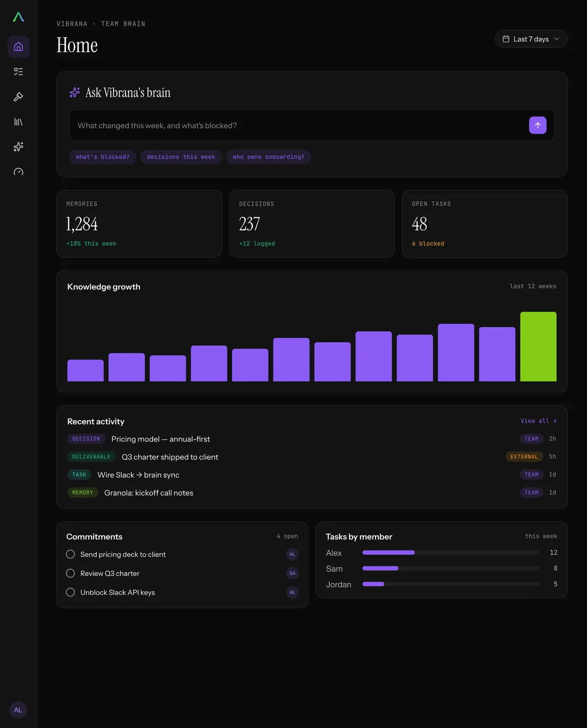Check off 'Review Q3 charter' commitment
The width and height of the screenshot is (587, 728).
click(71, 574)
